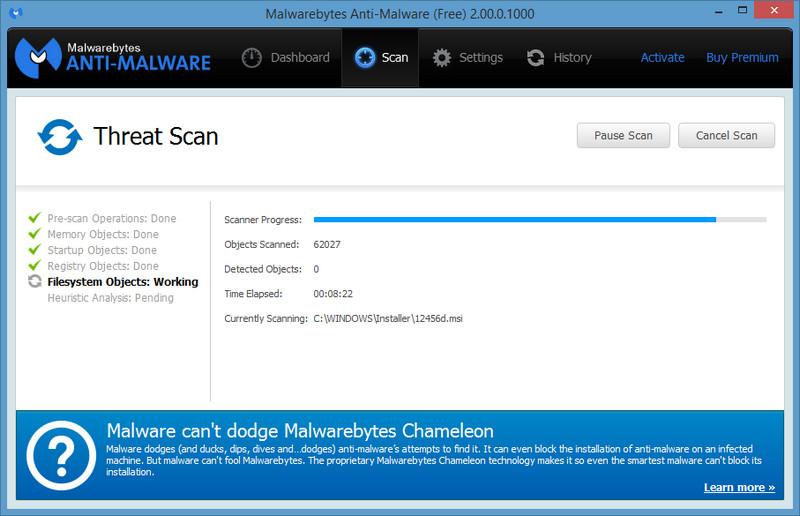Click the currently scanning file path
The width and height of the screenshot is (800, 516).
388,318
